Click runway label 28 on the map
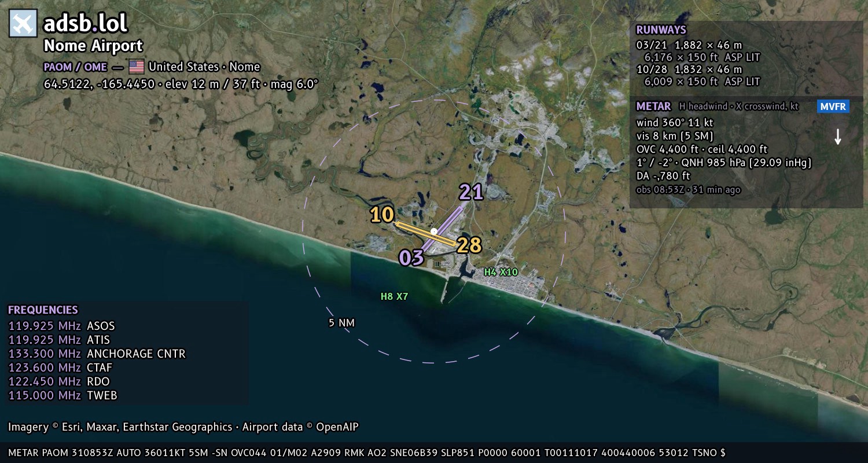The height and width of the screenshot is (463, 868). pos(469,245)
